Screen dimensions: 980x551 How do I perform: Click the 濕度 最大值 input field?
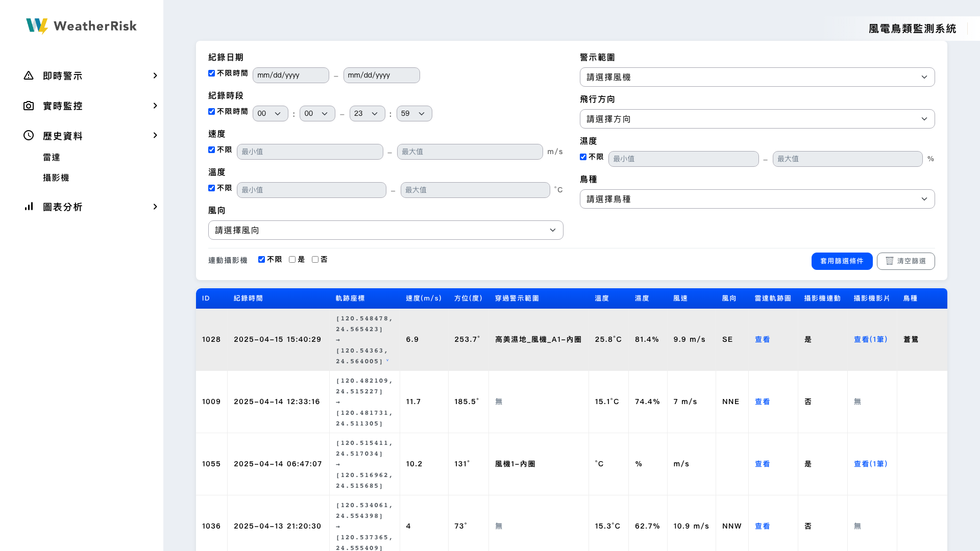click(848, 159)
